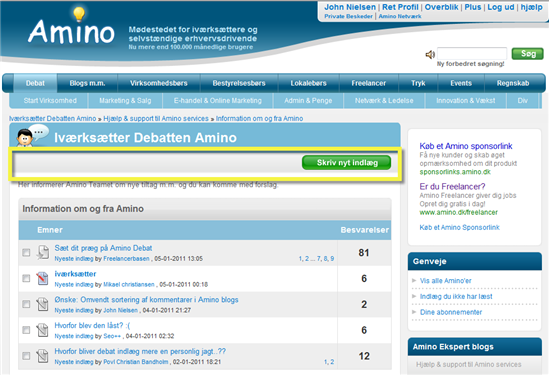Click document icon for 'Sæt dit præg' topic
The image size is (549, 375).
point(43,252)
